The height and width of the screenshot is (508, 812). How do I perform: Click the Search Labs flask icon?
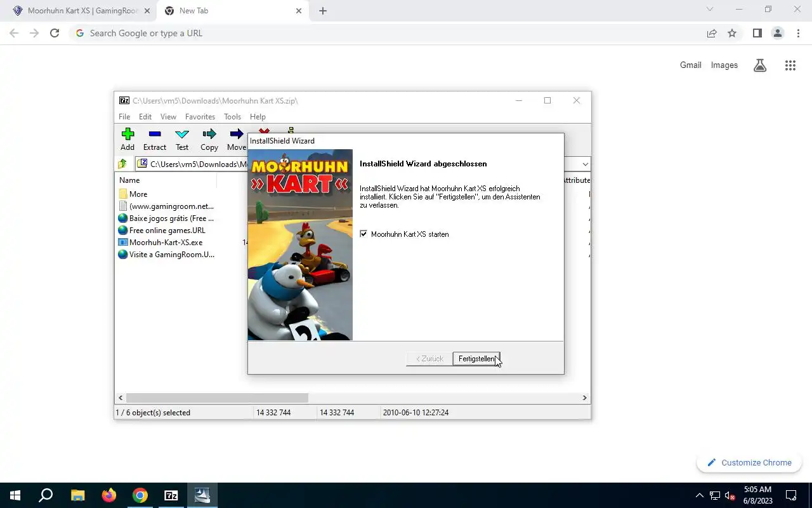point(760,65)
